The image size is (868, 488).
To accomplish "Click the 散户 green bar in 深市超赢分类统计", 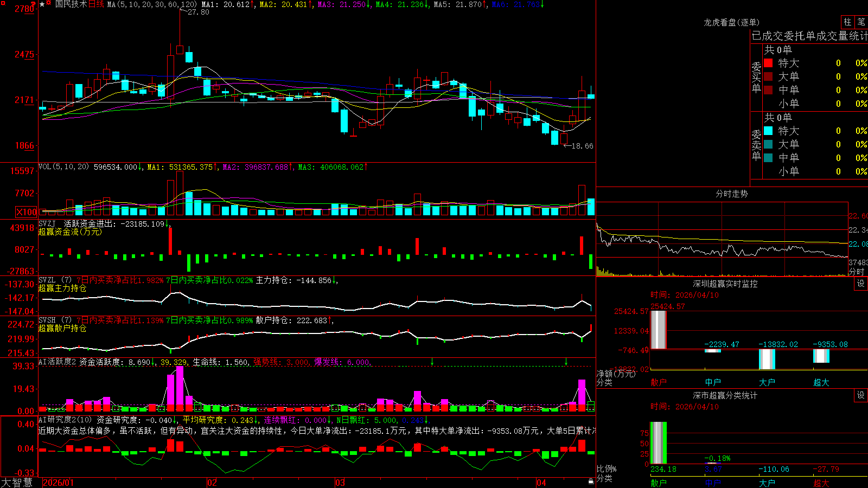I will (659, 442).
